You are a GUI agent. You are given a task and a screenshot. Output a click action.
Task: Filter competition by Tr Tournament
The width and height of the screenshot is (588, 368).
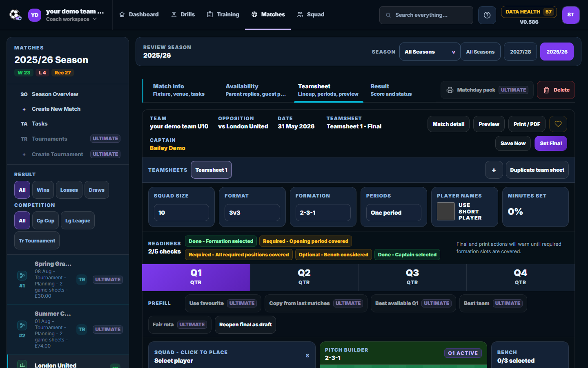[x=37, y=240]
